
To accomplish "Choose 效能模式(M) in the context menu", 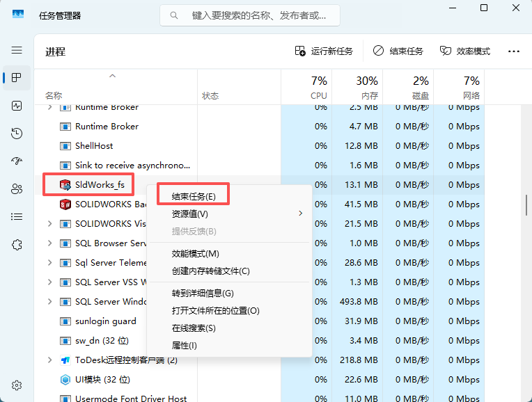I will pos(229,254).
